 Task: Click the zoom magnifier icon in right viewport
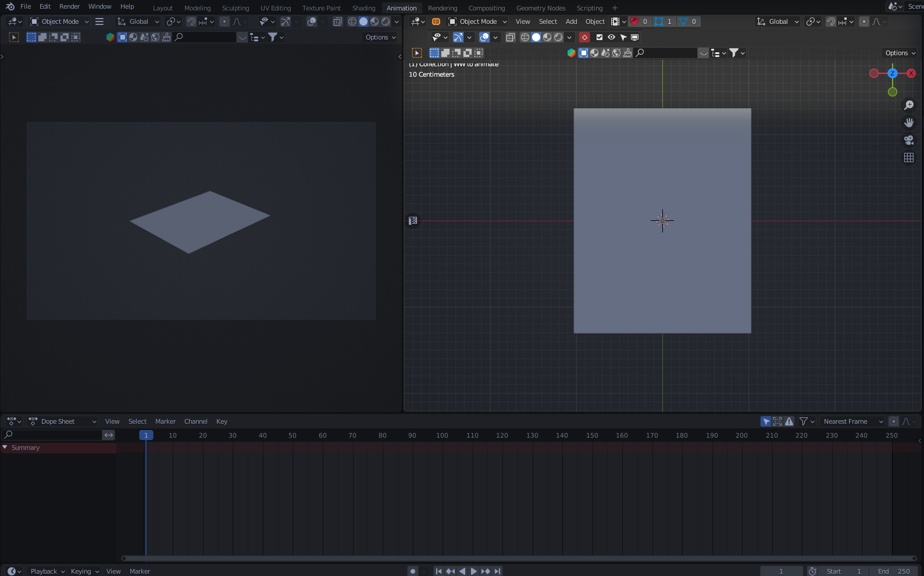pyautogui.click(x=909, y=105)
